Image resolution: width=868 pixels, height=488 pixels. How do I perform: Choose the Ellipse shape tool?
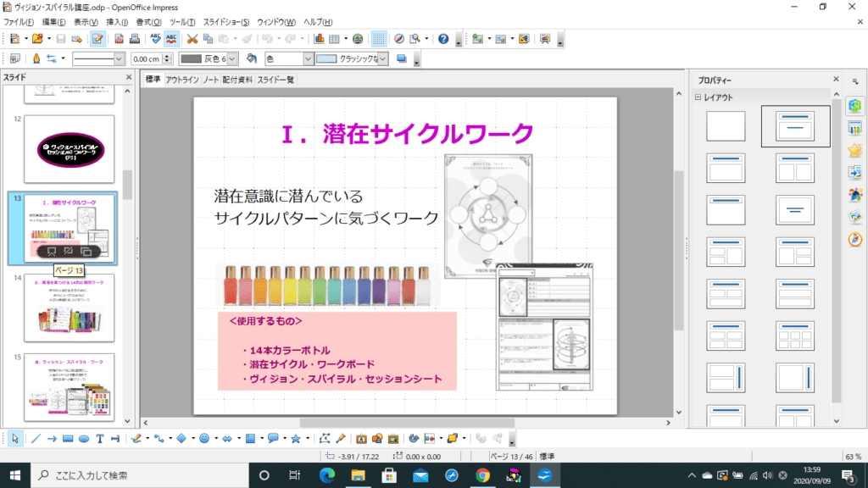coord(83,438)
